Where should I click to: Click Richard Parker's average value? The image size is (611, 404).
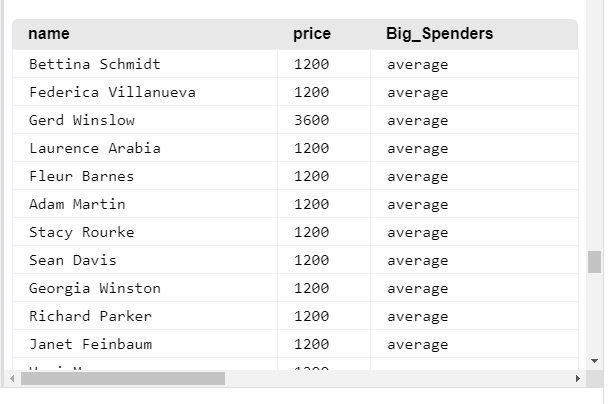(x=417, y=316)
